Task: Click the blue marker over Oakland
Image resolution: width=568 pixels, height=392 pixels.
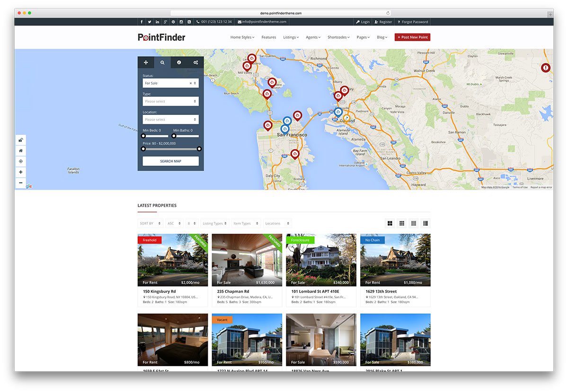Action: (x=338, y=112)
